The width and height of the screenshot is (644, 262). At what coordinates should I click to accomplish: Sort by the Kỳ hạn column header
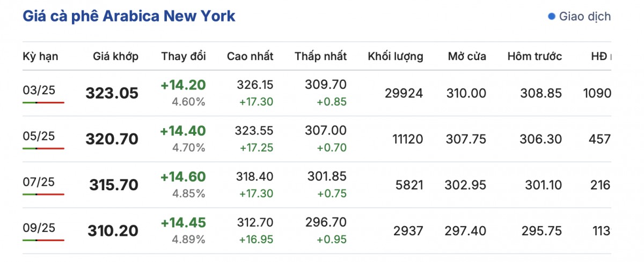click(40, 56)
